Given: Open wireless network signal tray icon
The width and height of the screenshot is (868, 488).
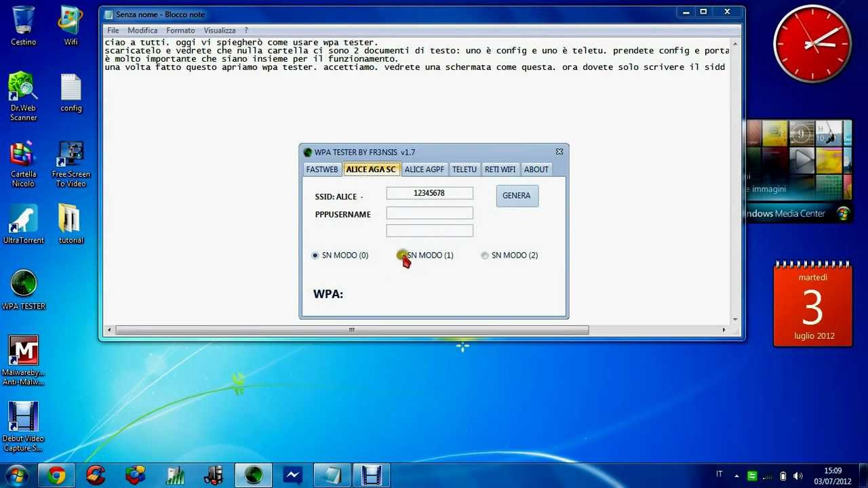Looking at the screenshot, I should coord(767,476).
